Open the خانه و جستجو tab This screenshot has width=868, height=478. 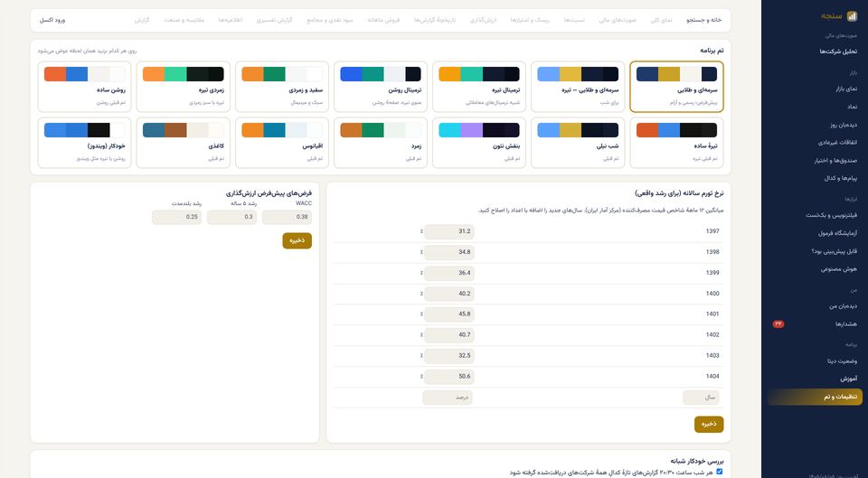pos(704,20)
